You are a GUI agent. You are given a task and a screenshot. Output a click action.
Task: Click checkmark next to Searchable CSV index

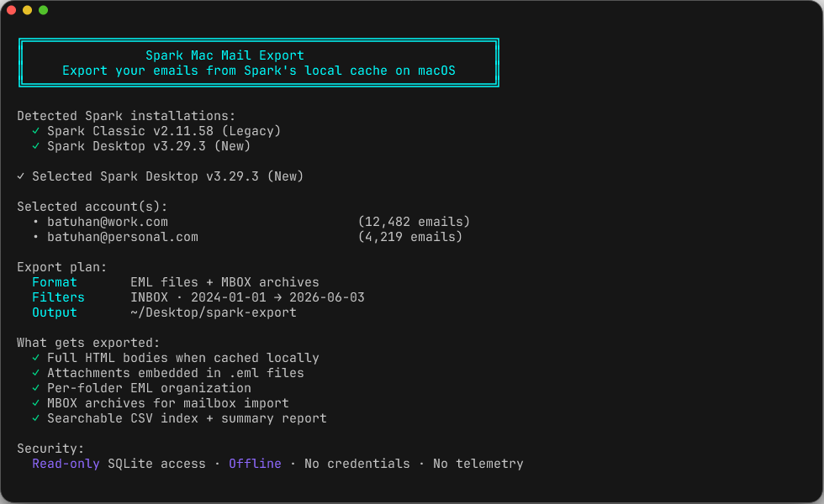click(35, 418)
